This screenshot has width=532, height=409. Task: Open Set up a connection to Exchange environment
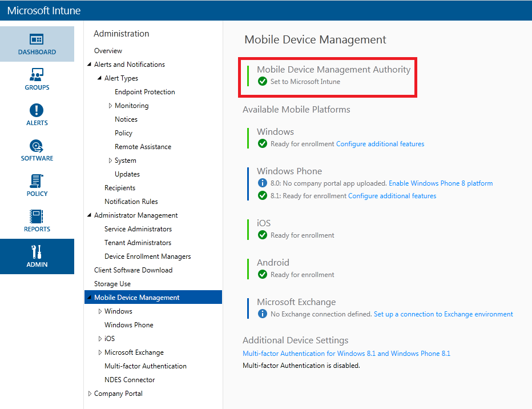tap(443, 314)
